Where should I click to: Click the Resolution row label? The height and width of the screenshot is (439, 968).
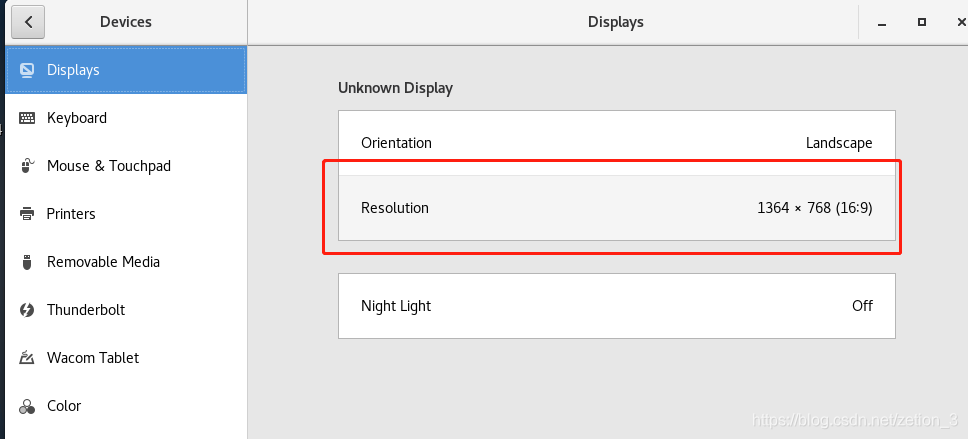[394, 207]
